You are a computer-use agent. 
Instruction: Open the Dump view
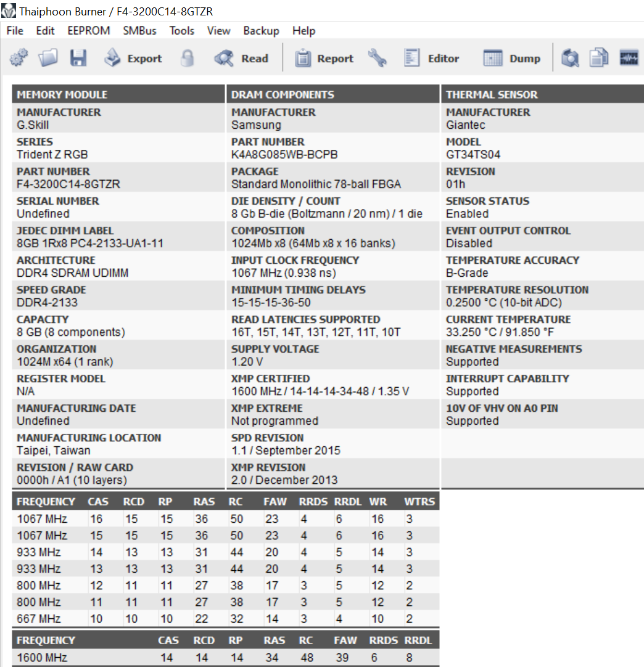(511, 59)
